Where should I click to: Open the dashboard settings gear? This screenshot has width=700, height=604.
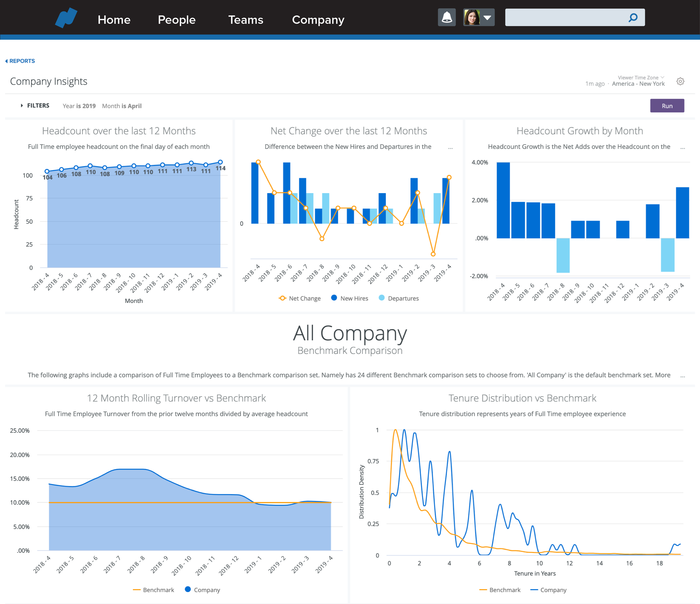680,82
